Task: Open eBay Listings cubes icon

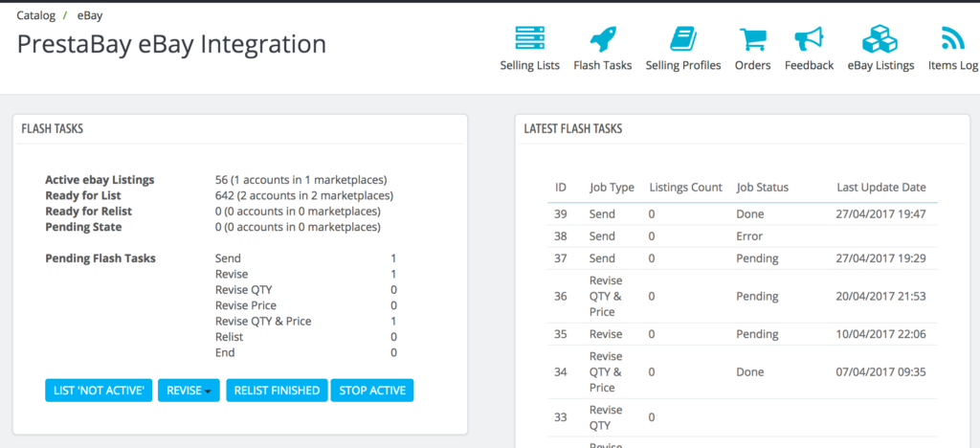Action: [x=880, y=38]
